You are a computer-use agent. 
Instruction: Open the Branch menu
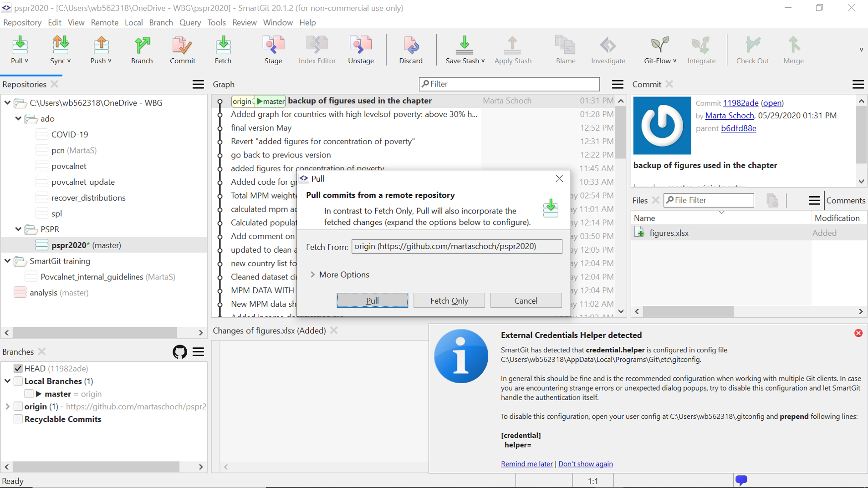[161, 22]
